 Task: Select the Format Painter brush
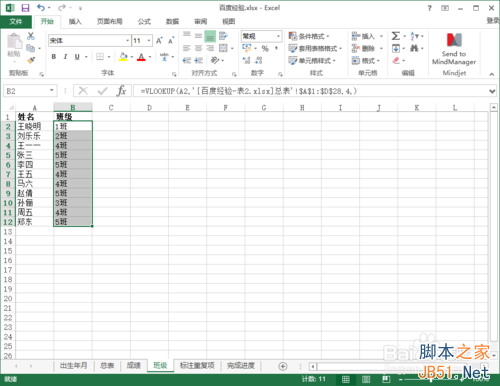click(x=31, y=60)
